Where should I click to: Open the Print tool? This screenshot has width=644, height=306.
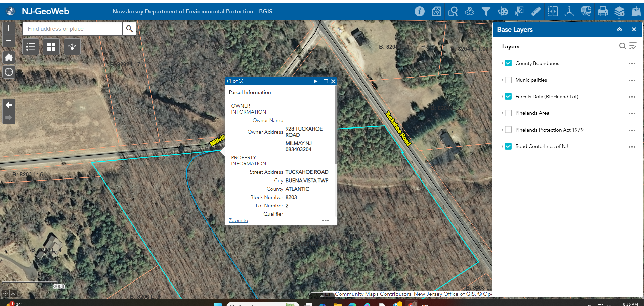pyautogui.click(x=602, y=12)
